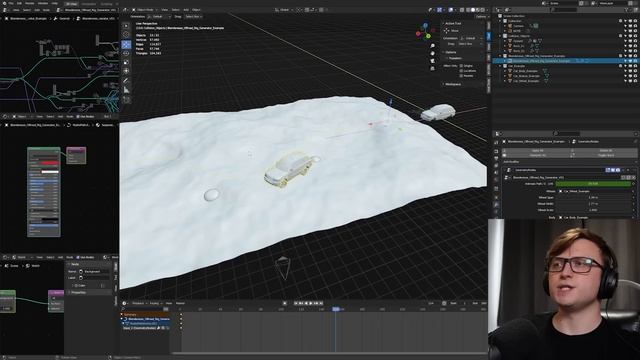Viewport: 640px width, 360px height.
Task: Switch perspective/orthographic grid icon
Action: click(x=432, y=68)
